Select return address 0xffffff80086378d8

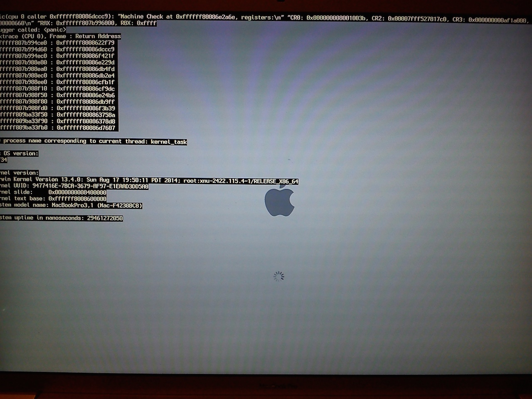(x=86, y=121)
